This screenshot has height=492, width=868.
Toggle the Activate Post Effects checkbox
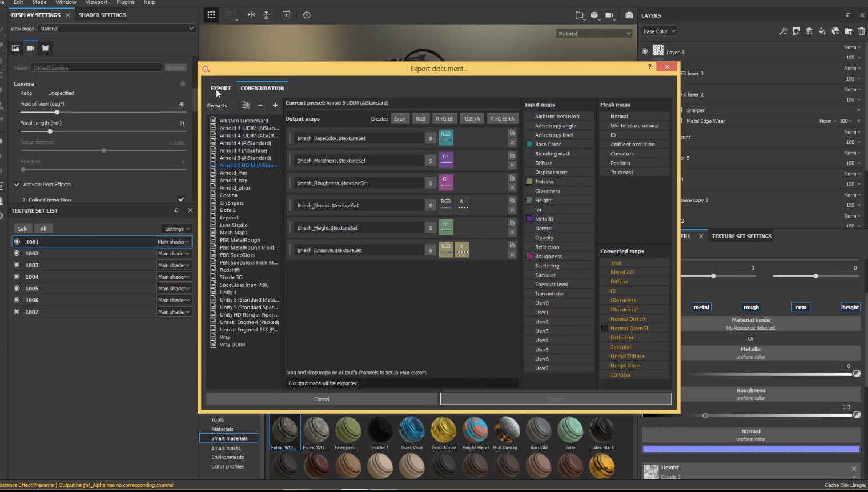[17, 185]
